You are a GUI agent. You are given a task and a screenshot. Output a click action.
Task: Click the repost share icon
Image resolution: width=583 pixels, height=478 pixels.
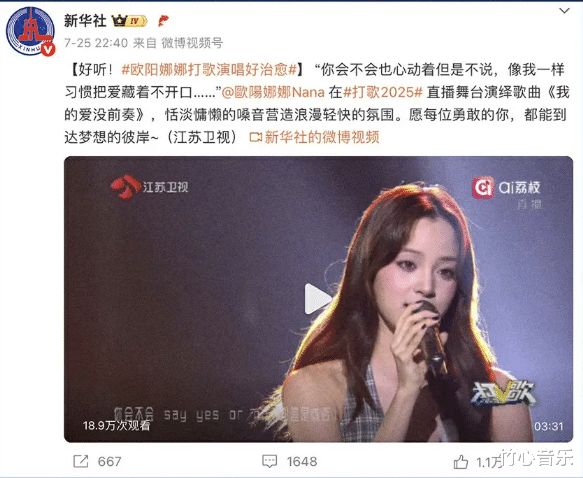point(81,461)
